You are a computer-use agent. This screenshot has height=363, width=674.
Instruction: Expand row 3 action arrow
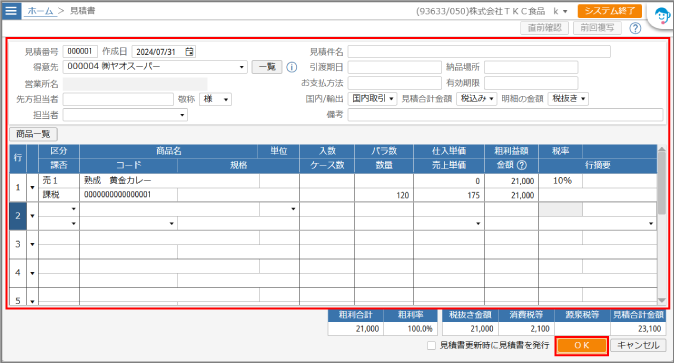32,244
